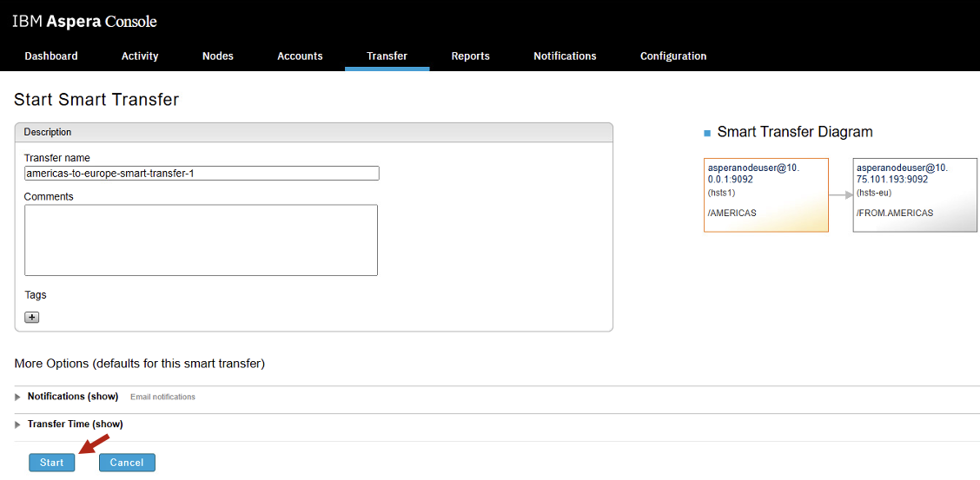Cancel the smart transfer
The image size is (980, 480).
(x=127, y=463)
